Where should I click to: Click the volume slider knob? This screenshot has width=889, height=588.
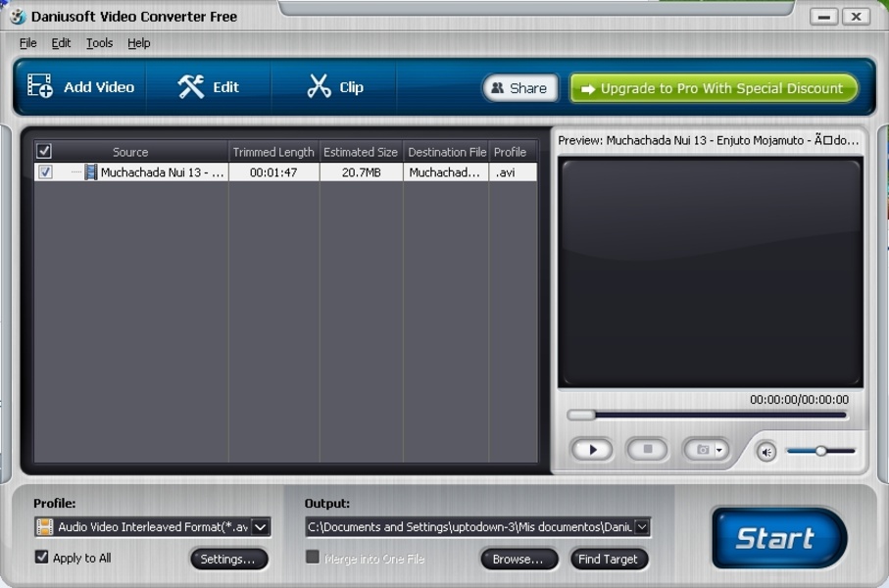click(x=819, y=452)
